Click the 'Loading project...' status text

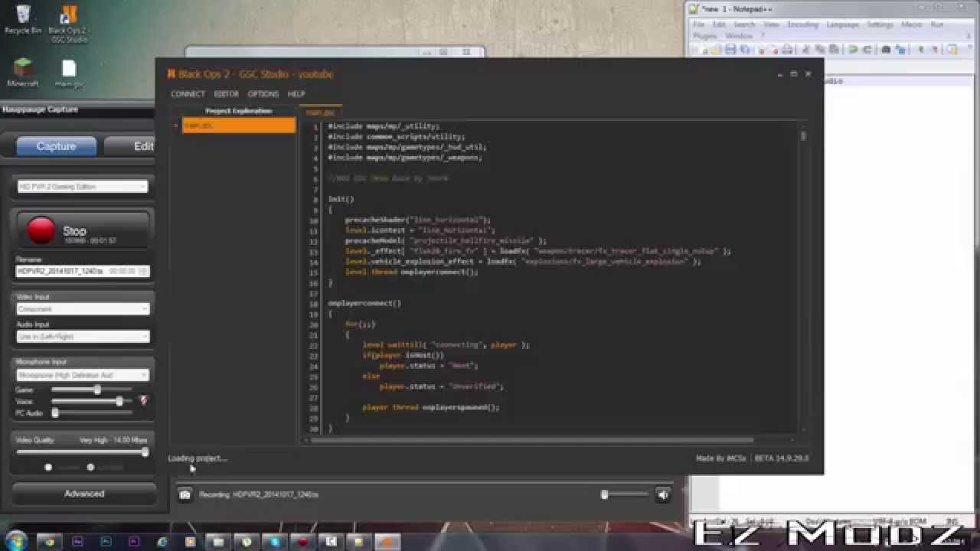[198, 458]
